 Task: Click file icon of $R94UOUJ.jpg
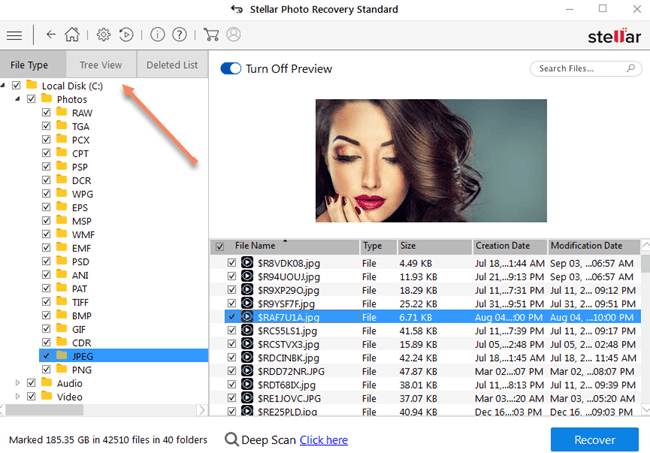pos(247,276)
